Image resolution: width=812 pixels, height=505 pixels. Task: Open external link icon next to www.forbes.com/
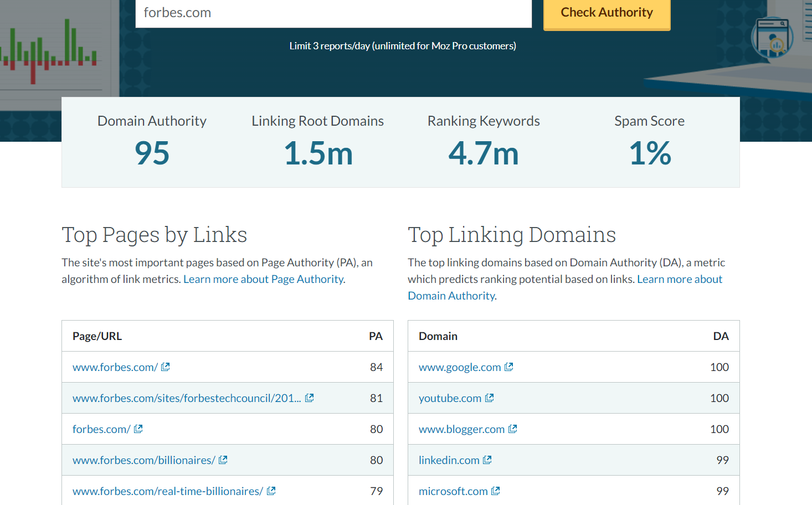[165, 367]
